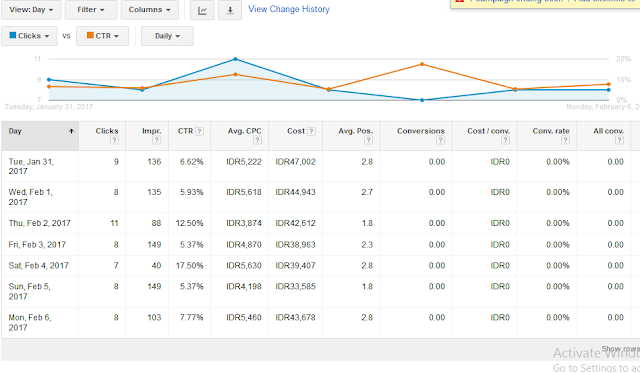Click help icon under All conv. header
640x373 pixels.
[x=619, y=140]
